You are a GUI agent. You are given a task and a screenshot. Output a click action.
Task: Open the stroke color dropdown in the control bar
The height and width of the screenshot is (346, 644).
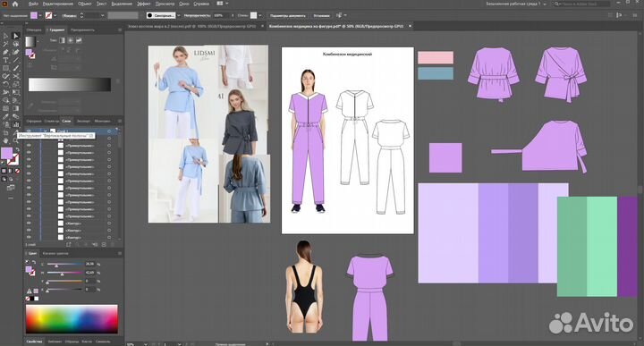tap(55, 15)
